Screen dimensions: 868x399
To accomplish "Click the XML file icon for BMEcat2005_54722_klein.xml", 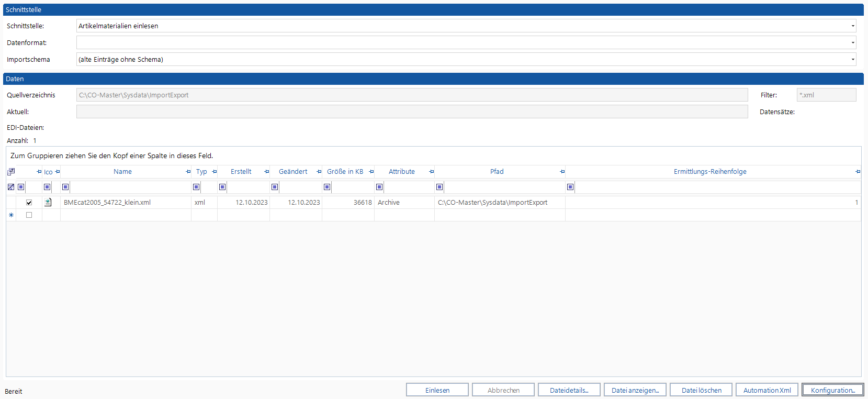I will pos(48,203).
